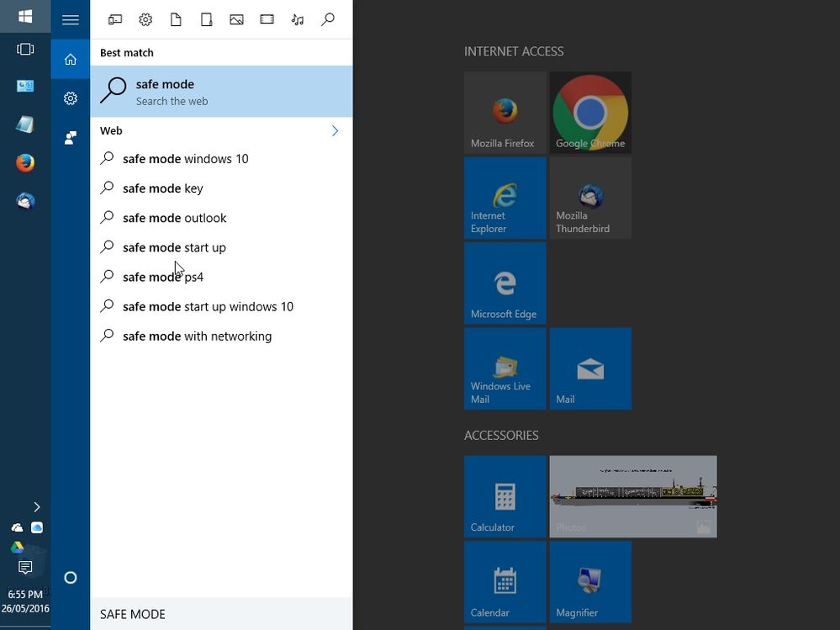840x630 pixels.
Task: Filter search results by Settings gear in top row
Action: click(x=145, y=20)
